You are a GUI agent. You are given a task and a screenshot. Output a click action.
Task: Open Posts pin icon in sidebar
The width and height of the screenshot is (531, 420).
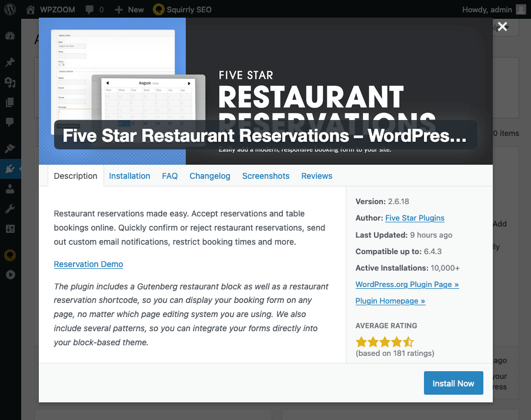[10, 62]
